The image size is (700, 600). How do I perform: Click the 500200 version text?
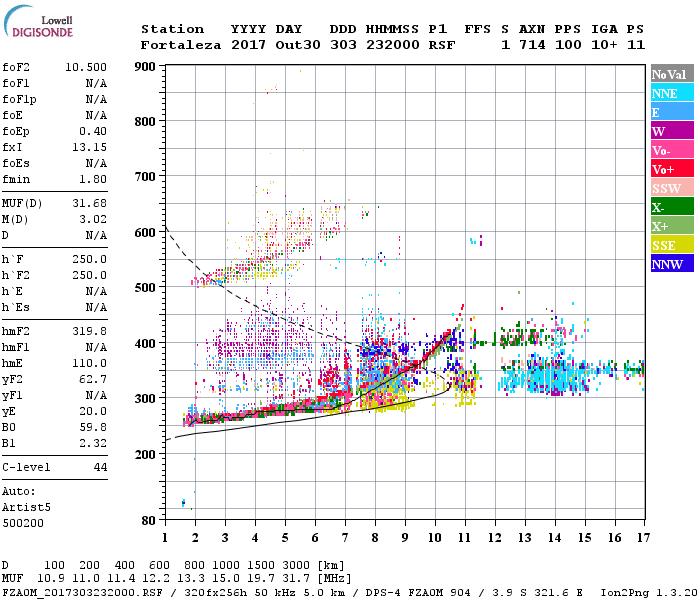(x=23, y=523)
